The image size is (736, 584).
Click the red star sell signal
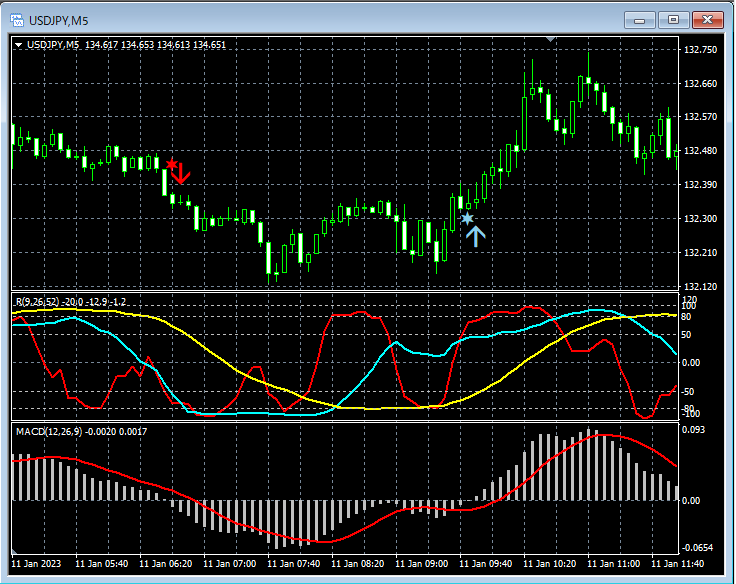(172, 164)
